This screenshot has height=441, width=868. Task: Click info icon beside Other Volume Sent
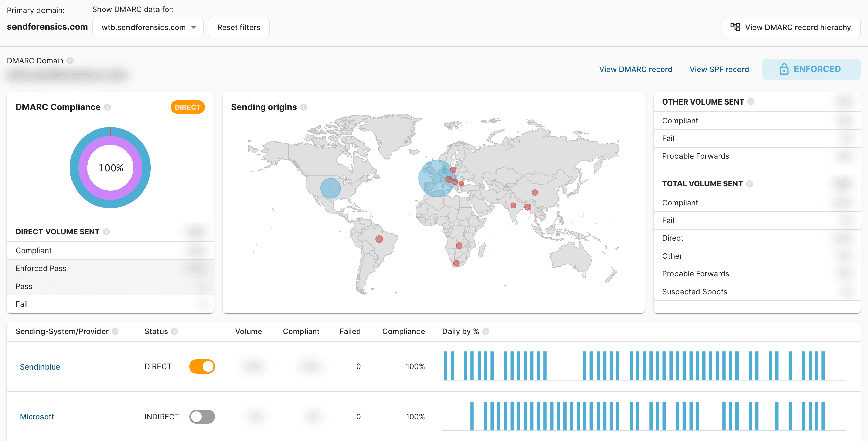(x=751, y=102)
